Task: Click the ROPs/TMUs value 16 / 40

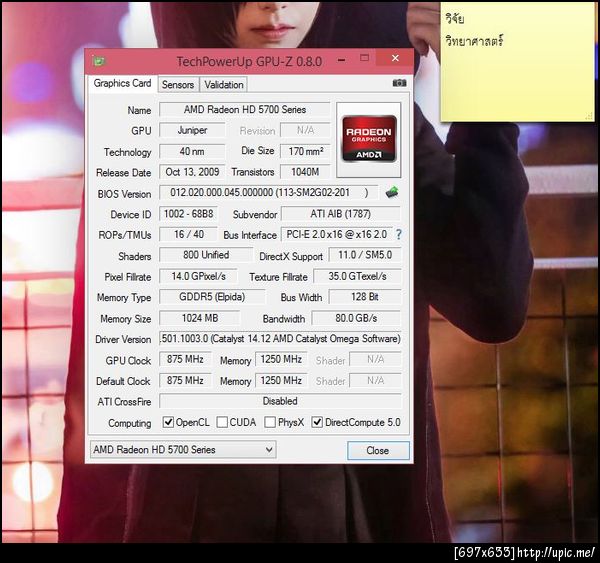Action: (x=188, y=234)
